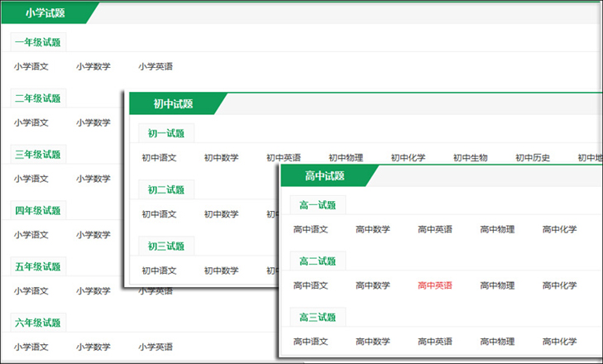
Task: Click the red 高中英语 link under 高二试题
Action: click(435, 285)
